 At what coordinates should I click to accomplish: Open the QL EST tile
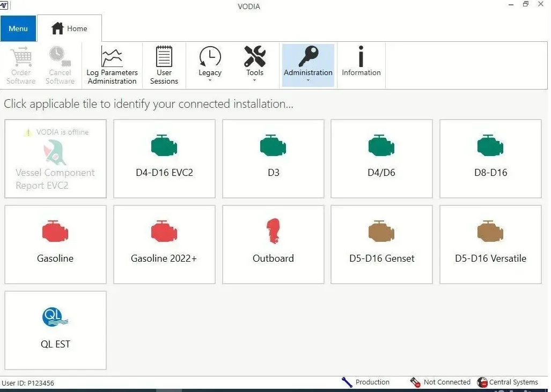55,330
